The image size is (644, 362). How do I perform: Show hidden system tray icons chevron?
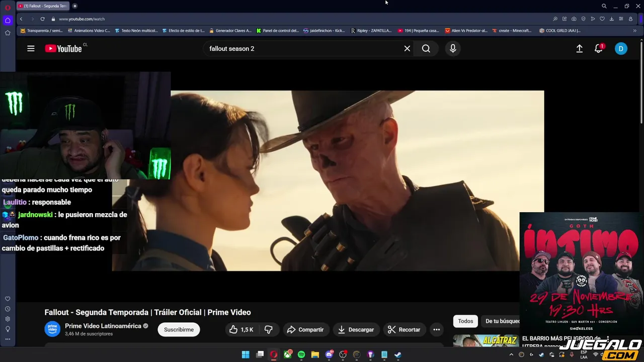point(511,354)
